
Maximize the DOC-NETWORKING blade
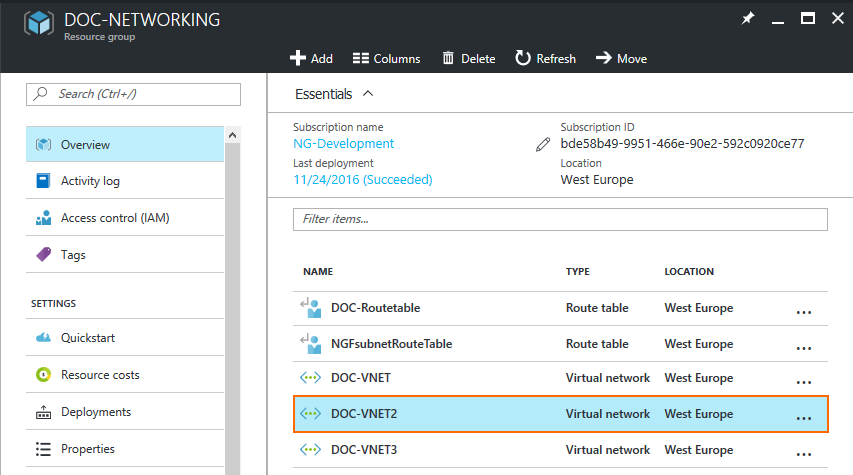pyautogui.click(x=808, y=18)
